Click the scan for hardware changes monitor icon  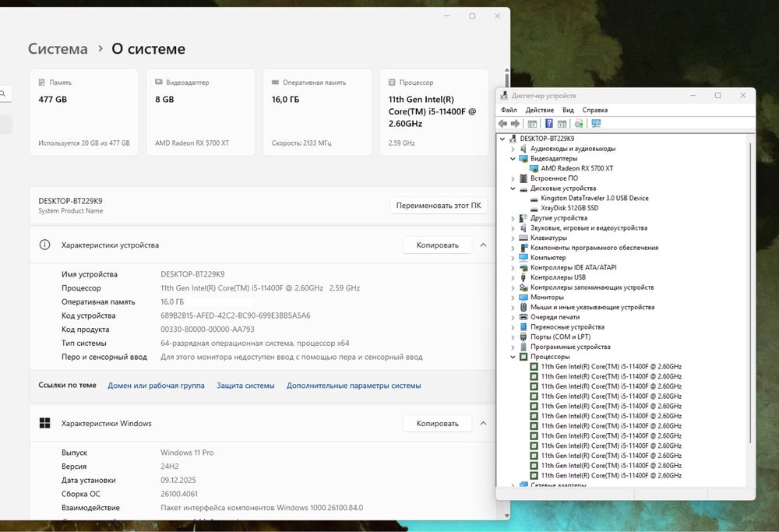pyautogui.click(x=596, y=124)
